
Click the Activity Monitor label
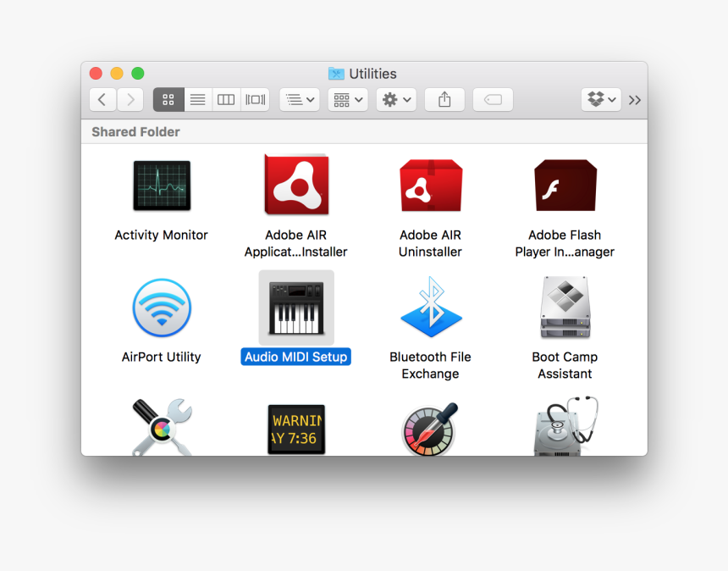click(161, 235)
